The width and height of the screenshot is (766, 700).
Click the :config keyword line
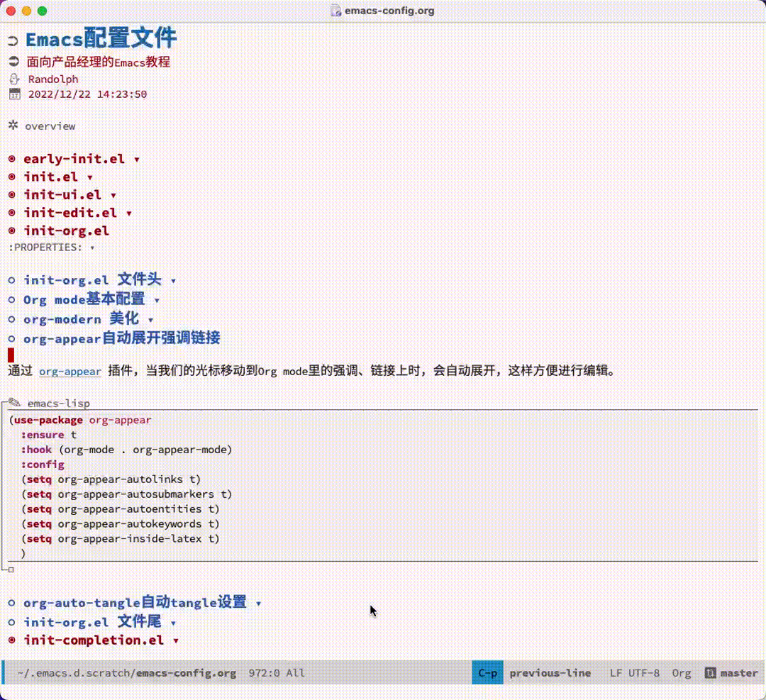pos(43,465)
